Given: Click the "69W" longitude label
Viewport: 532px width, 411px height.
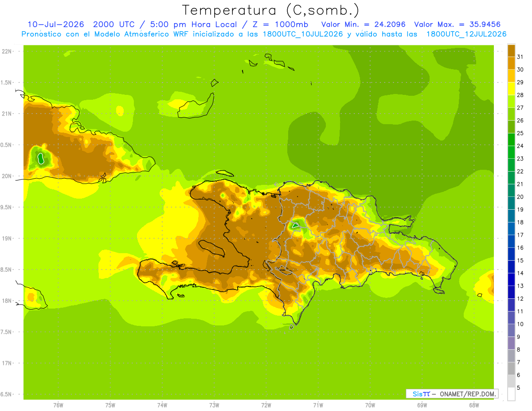Looking at the screenshot, I should (422, 405).
